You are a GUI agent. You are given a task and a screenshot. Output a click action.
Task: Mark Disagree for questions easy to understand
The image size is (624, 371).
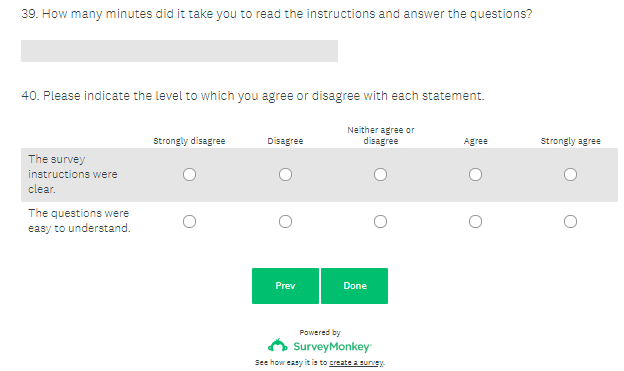pyautogui.click(x=285, y=221)
